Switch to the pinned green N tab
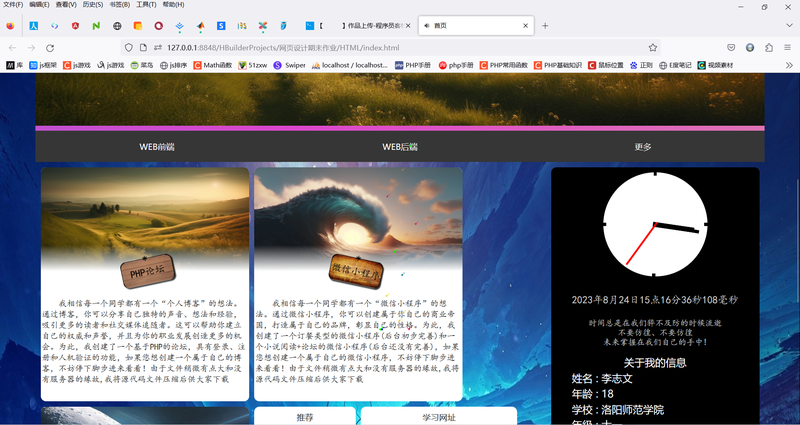This screenshot has width=800, height=425. (96, 26)
